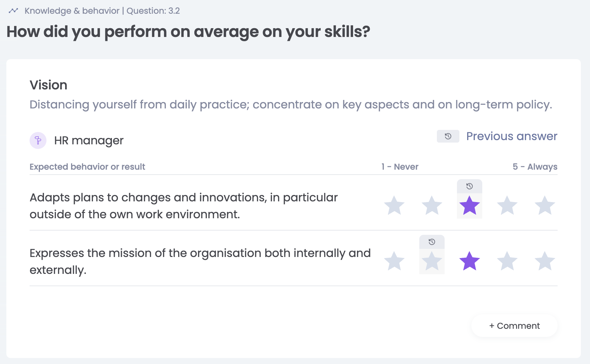The width and height of the screenshot is (590, 364).
Task: Add a comment with + Comment button
Action: click(x=514, y=326)
